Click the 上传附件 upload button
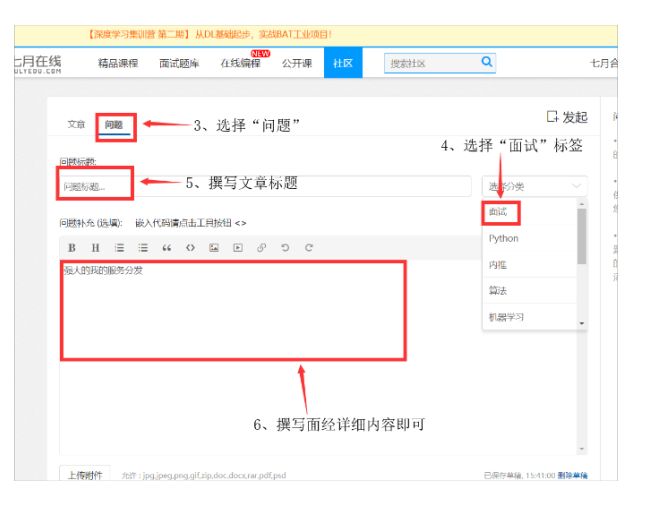This screenshot has width=655, height=505. point(85,475)
